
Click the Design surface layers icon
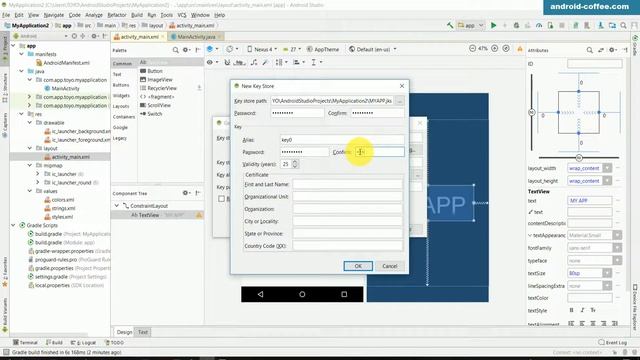click(211, 49)
